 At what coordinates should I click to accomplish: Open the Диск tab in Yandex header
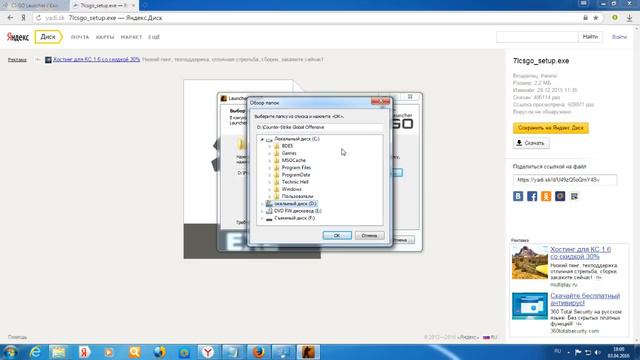point(48,37)
